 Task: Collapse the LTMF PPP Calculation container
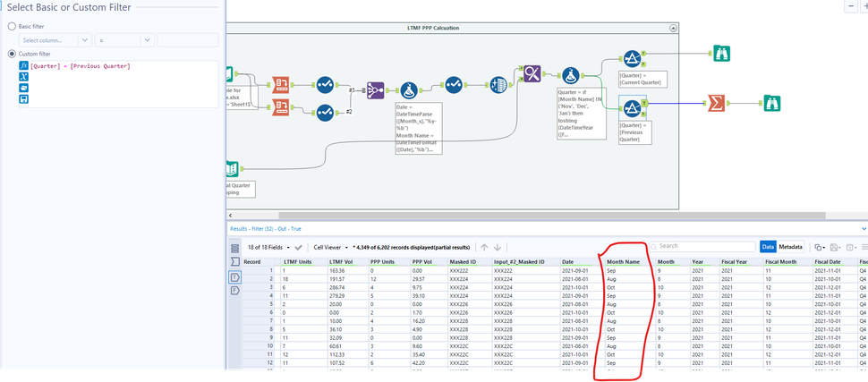[673, 28]
